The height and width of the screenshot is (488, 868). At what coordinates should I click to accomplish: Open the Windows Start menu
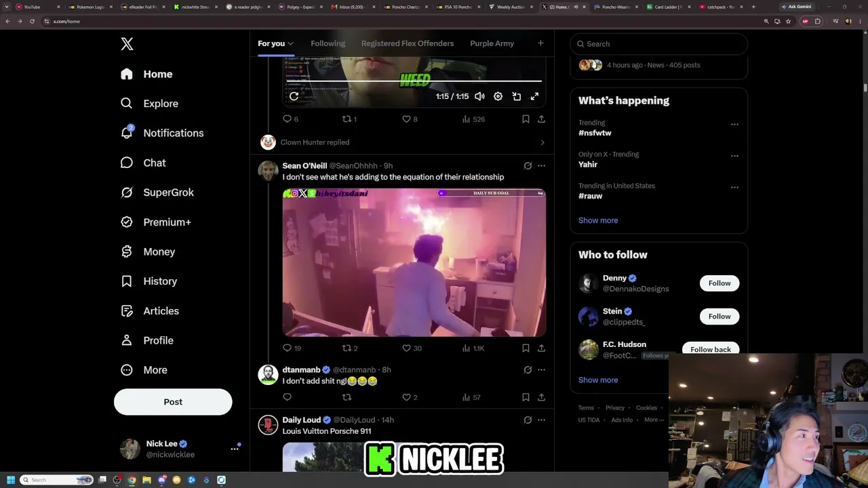[10, 480]
